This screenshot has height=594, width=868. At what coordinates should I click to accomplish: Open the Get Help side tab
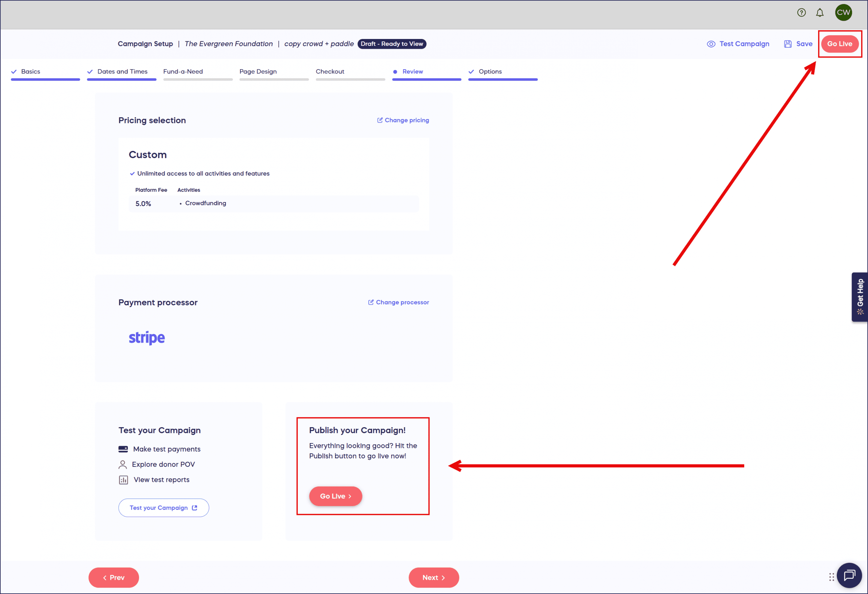[x=860, y=297]
